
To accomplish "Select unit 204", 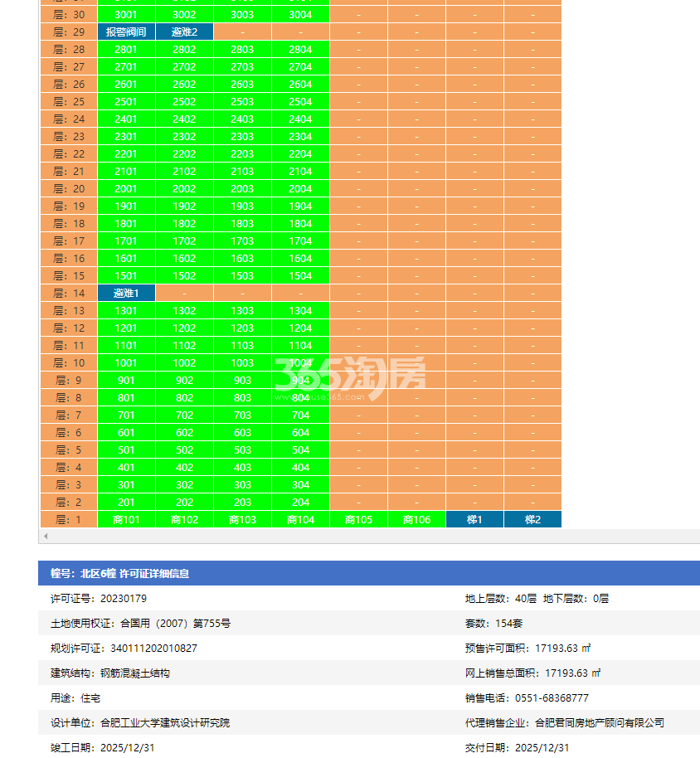I will coord(301,502).
